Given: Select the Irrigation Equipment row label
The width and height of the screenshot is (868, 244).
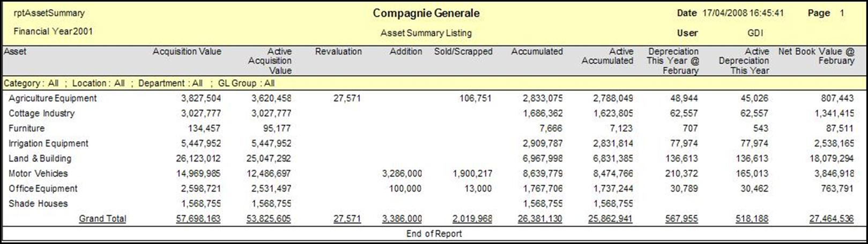Looking at the screenshot, I should coord(48,143).
